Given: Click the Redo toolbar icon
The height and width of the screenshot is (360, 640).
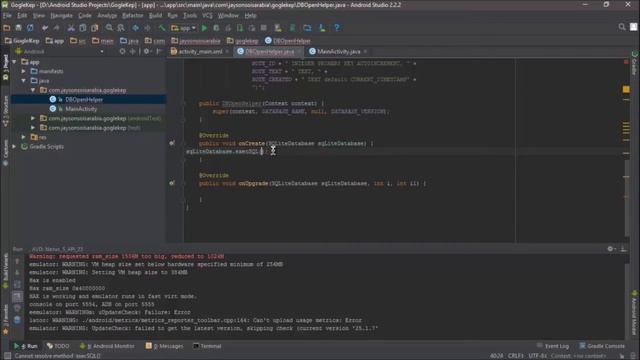Looking at the screenshot, I should click(56, 28).
